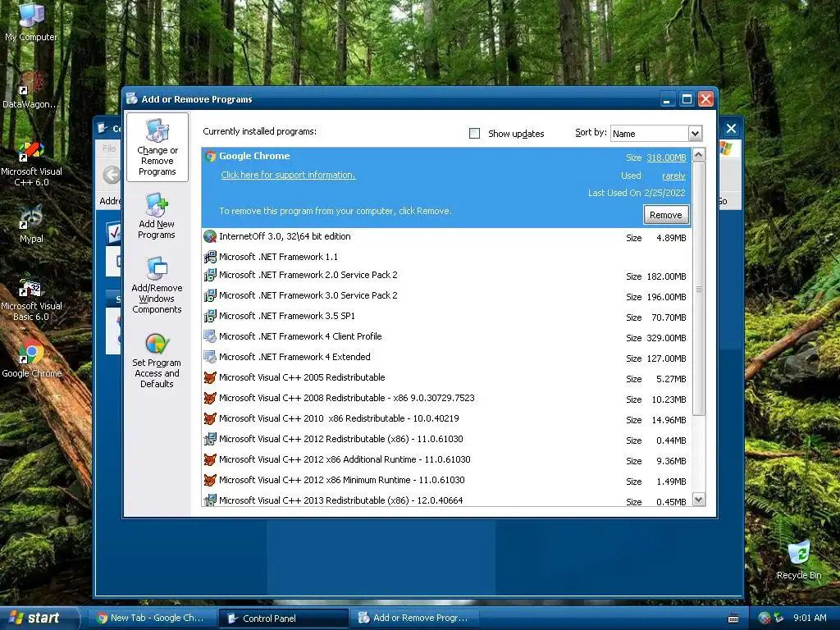Click the .NET Framework 3.0 Service Pack 2 icon

(210, 295)
